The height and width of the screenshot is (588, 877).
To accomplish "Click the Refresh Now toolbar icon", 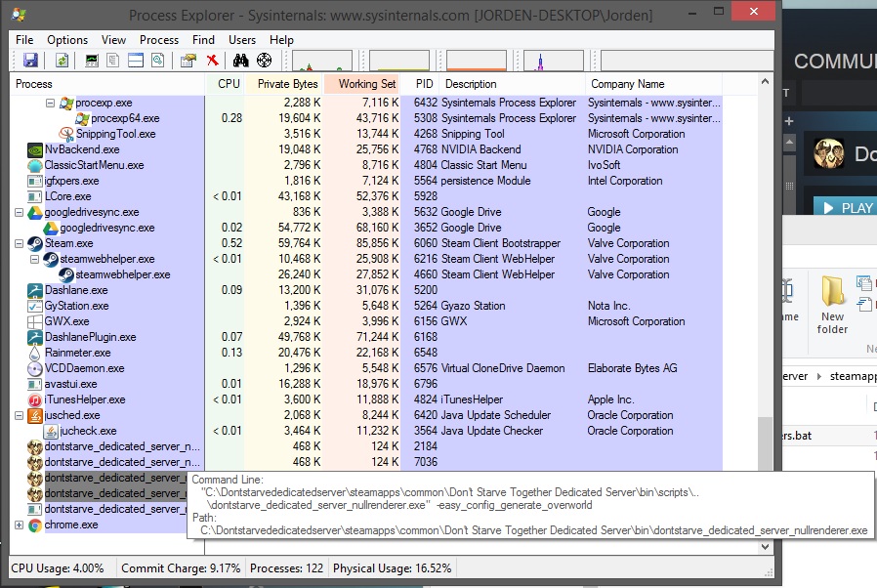I will click(x=62, y=61).
